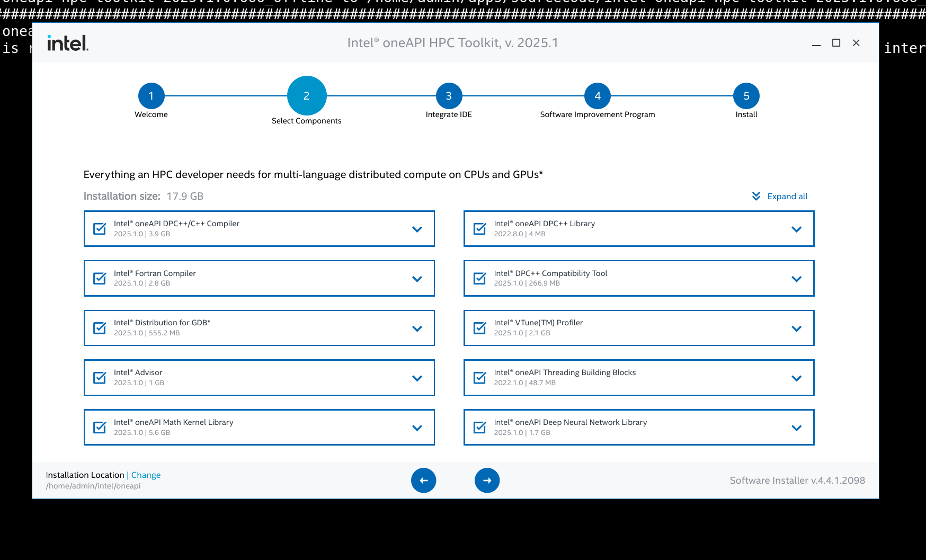Click the back arrow button

[424, 481]
